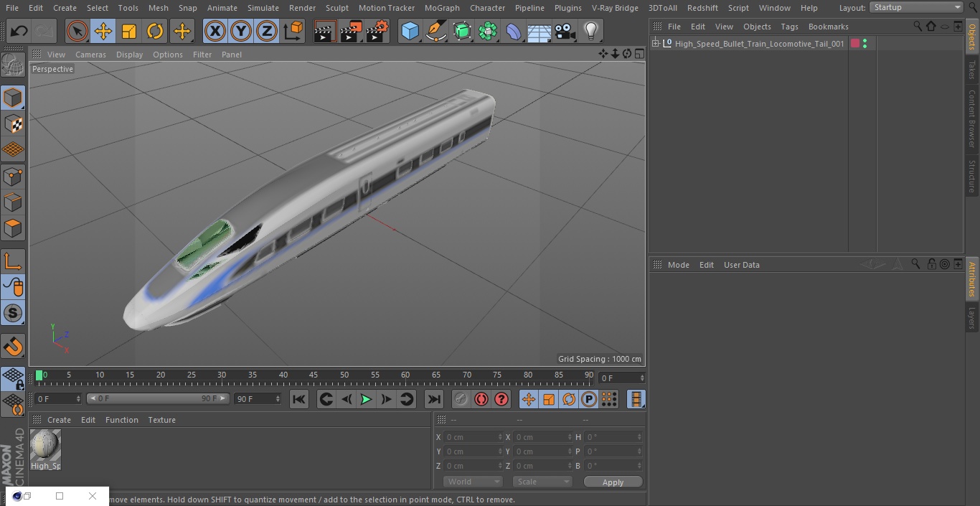The image size is (980, 506).
Task: Open viewport Cameras menu
Action: click(90, 55)
